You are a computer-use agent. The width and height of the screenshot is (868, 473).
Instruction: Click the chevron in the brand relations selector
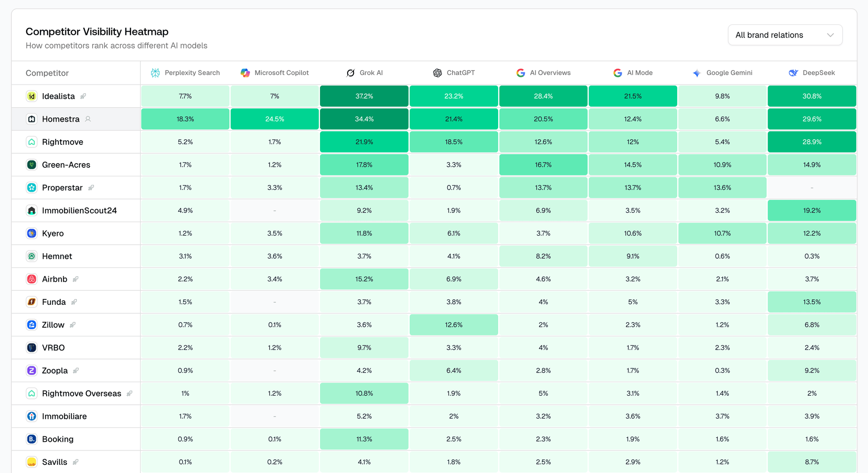click(x=830, y=35)
